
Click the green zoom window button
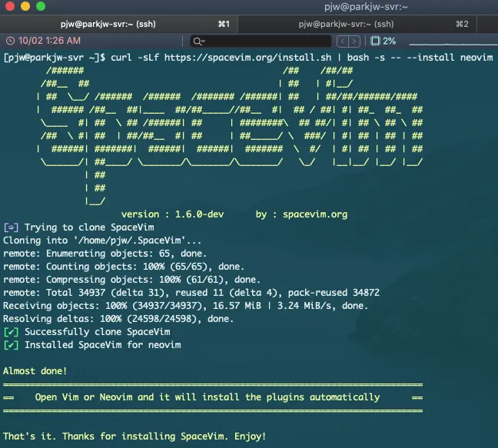coord(41,6)
